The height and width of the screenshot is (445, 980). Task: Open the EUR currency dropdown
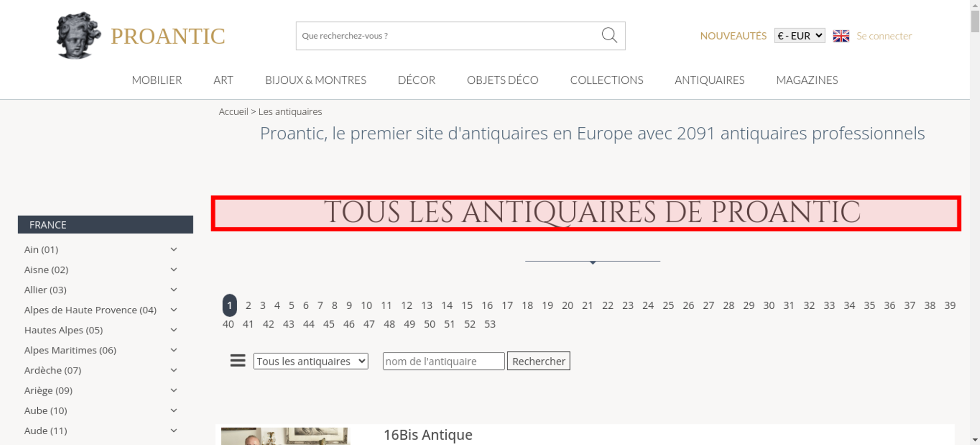click(799, 36)
